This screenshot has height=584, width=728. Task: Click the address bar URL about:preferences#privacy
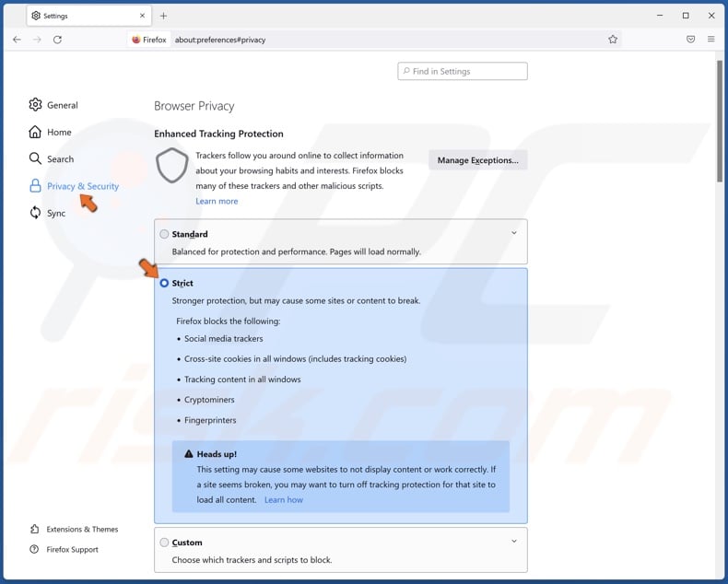coord(220,40)
